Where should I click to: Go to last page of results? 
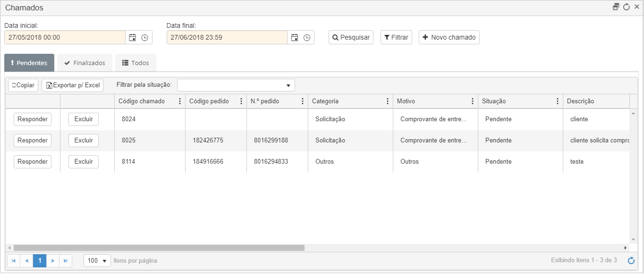66,260
